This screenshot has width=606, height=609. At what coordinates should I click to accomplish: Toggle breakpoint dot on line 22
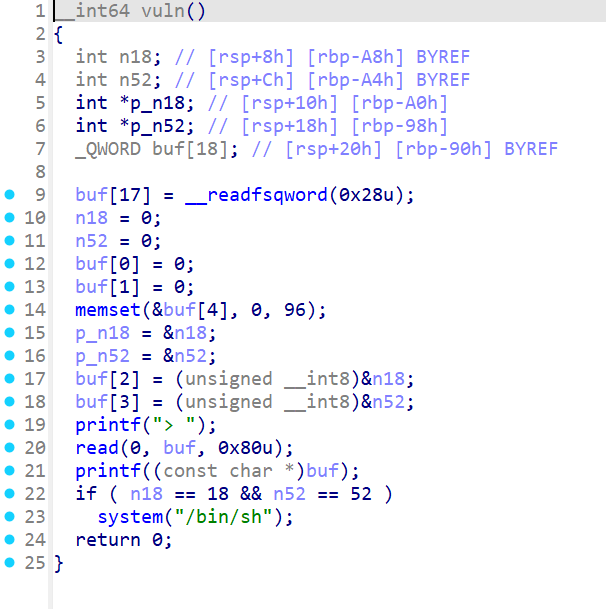pyautogui.click(x=9, y=493)
